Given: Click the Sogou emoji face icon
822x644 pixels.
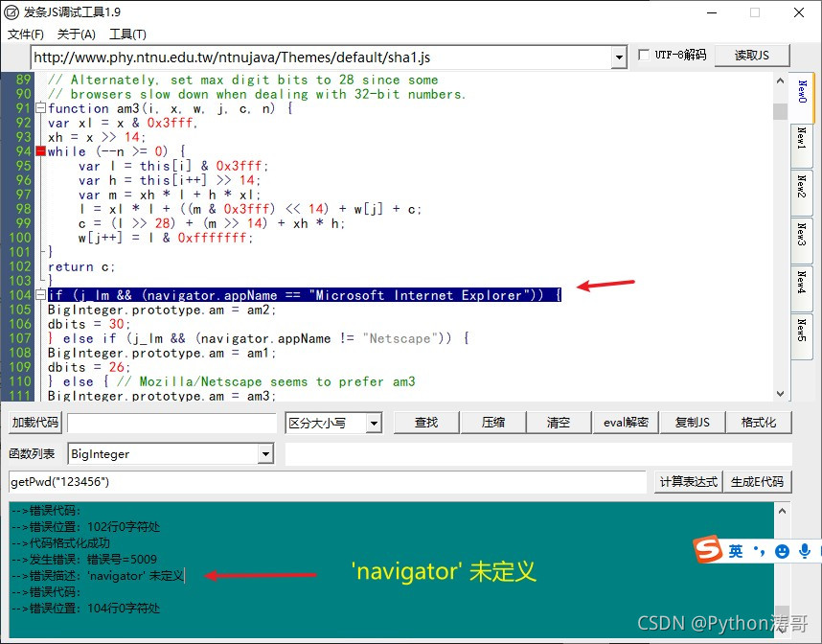Looking at the screenshot, I should click(x=782, y=551).
